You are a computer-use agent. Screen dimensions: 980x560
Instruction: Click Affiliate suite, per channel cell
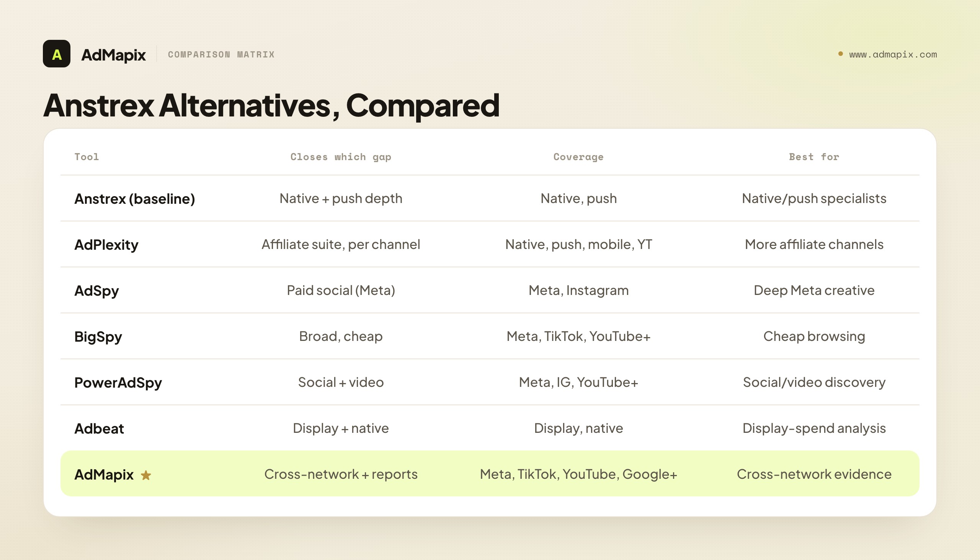(341, 244)
